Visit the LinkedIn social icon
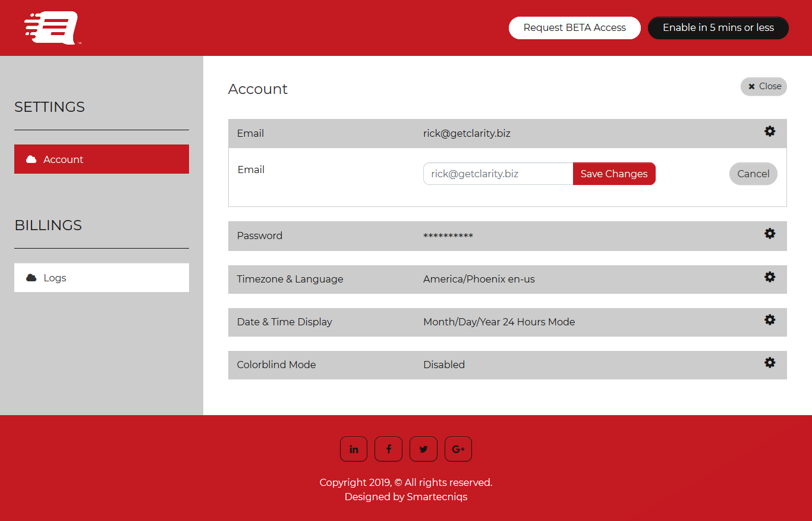This screenshot has width=812, height=521. pyautogui.click(x=354, y=449)
